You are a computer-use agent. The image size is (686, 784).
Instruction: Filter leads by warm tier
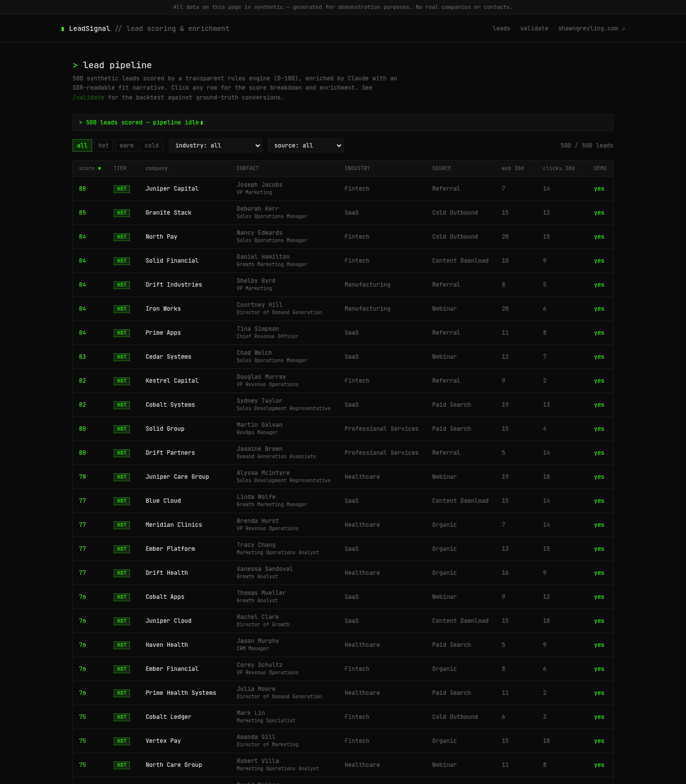tap(126, 146)
